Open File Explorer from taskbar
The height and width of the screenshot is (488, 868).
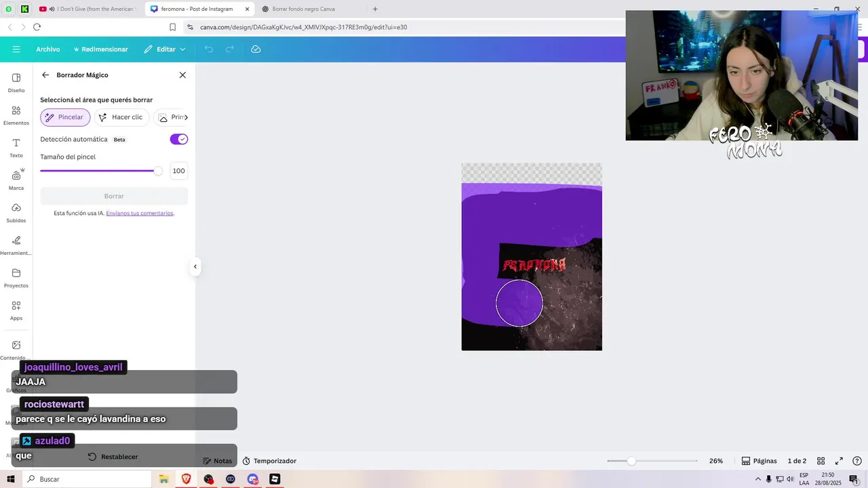pos(163,479)
